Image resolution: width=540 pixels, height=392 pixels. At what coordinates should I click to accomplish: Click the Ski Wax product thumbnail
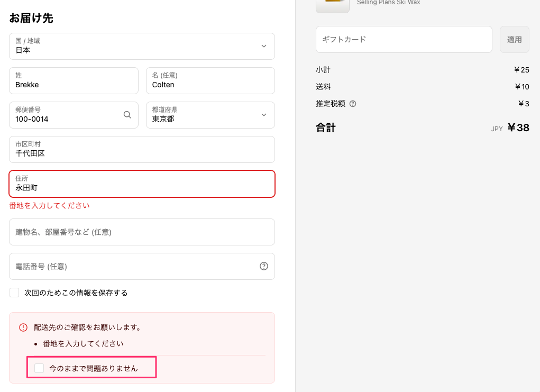(332, 5)
